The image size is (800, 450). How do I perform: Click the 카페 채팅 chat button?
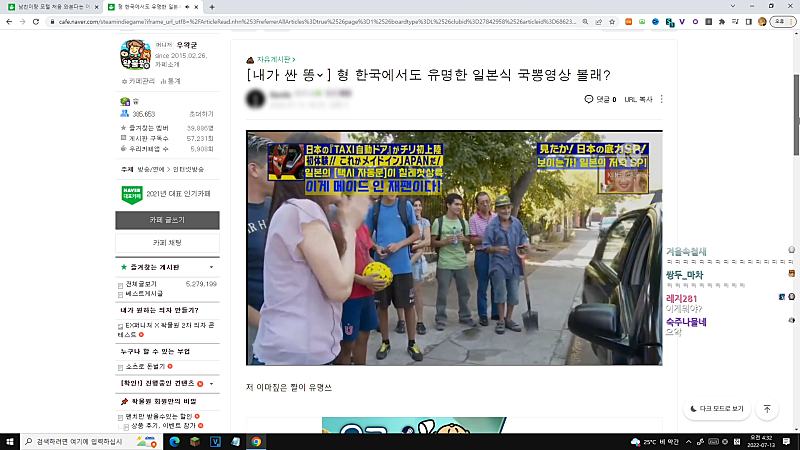tap(167, 243)
